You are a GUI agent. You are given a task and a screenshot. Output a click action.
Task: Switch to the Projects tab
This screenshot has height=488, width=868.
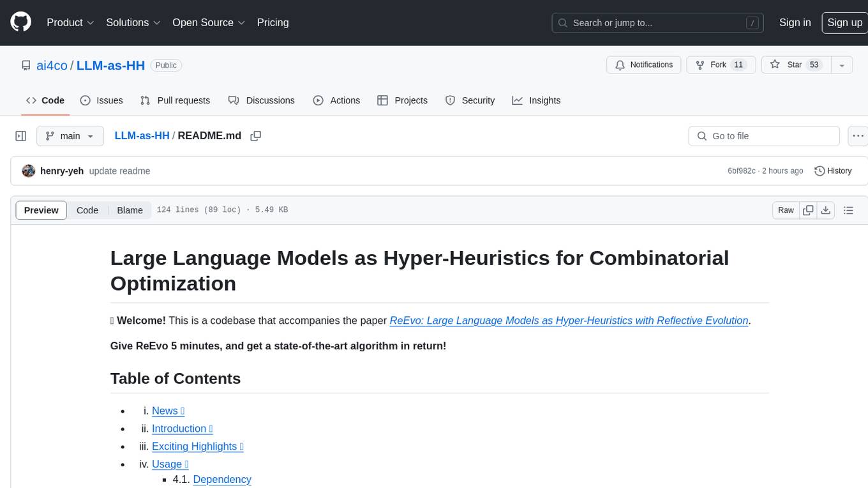click(402, 100)
